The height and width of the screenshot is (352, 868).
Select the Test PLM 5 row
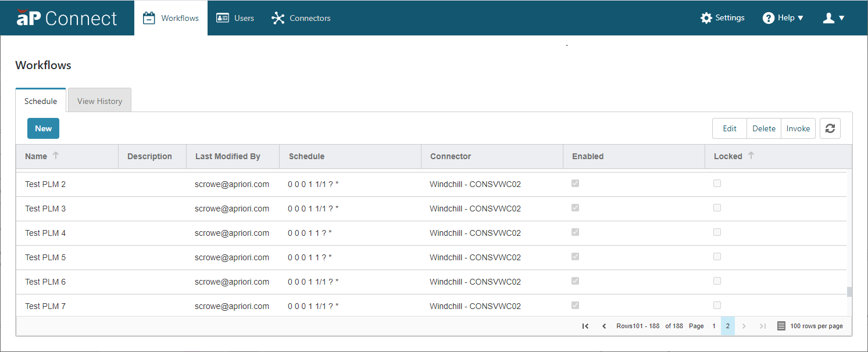click(431, 257)
